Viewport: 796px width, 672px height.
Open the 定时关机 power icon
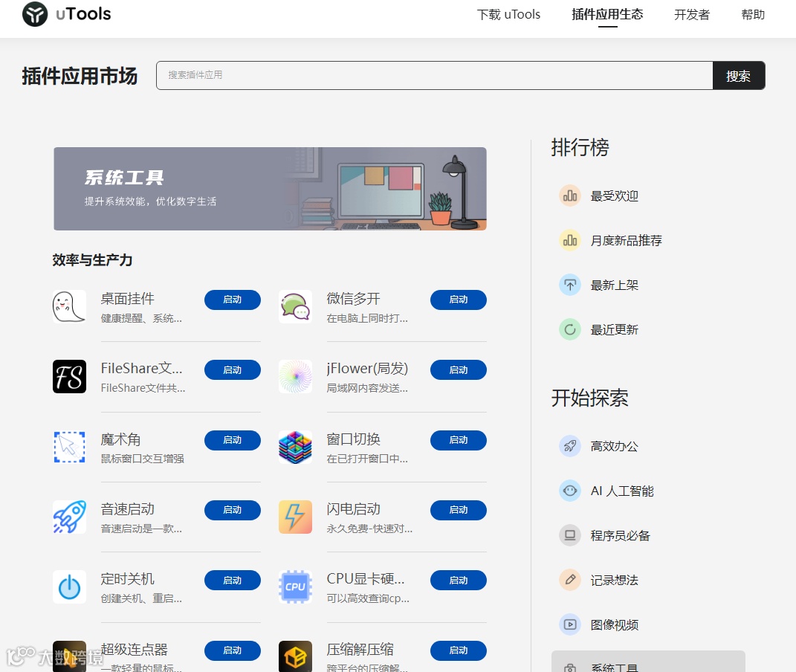click(70, 587)
